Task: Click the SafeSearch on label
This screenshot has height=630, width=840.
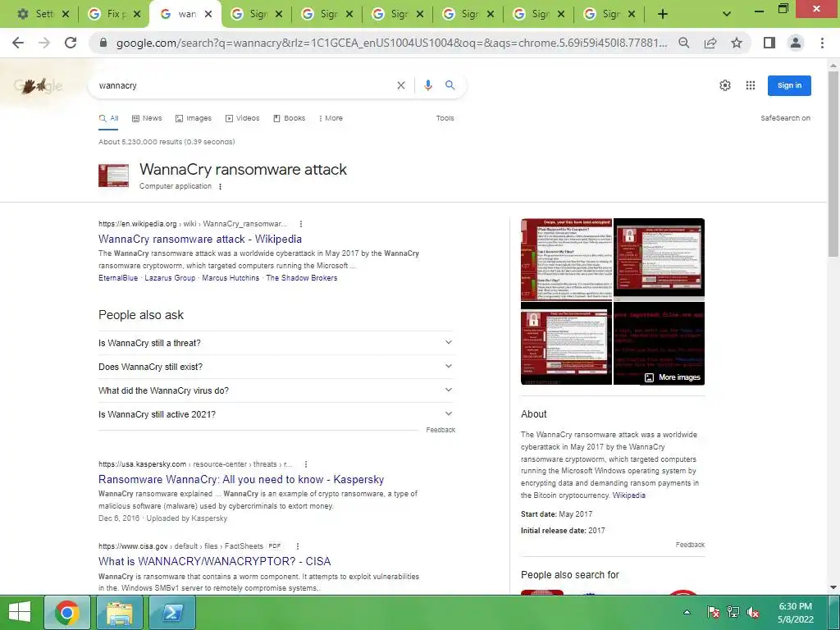Action: click(785, 118)
